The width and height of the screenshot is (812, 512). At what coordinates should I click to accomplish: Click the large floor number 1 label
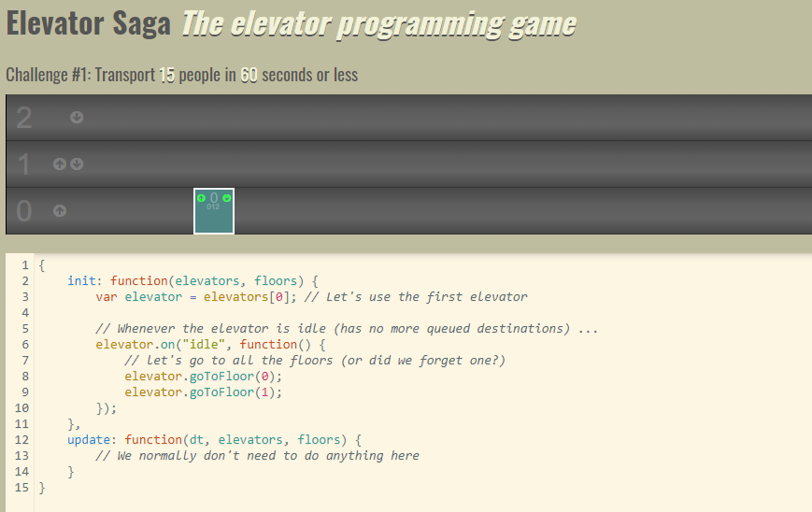[x=24, y=164]
